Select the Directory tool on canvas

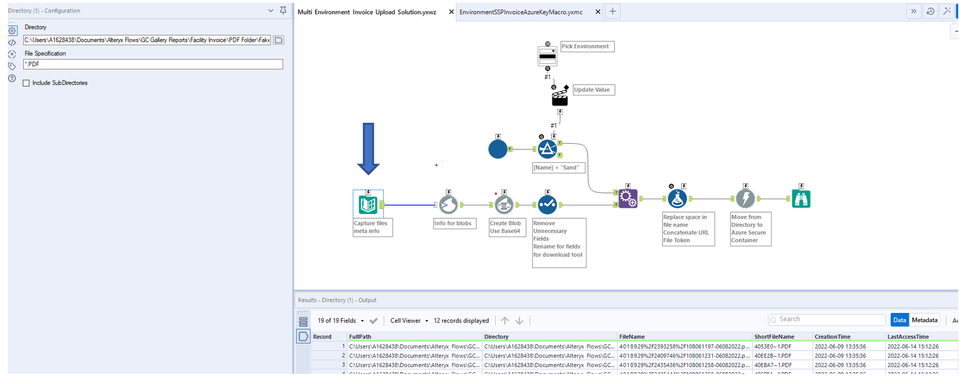coord(368,205)
